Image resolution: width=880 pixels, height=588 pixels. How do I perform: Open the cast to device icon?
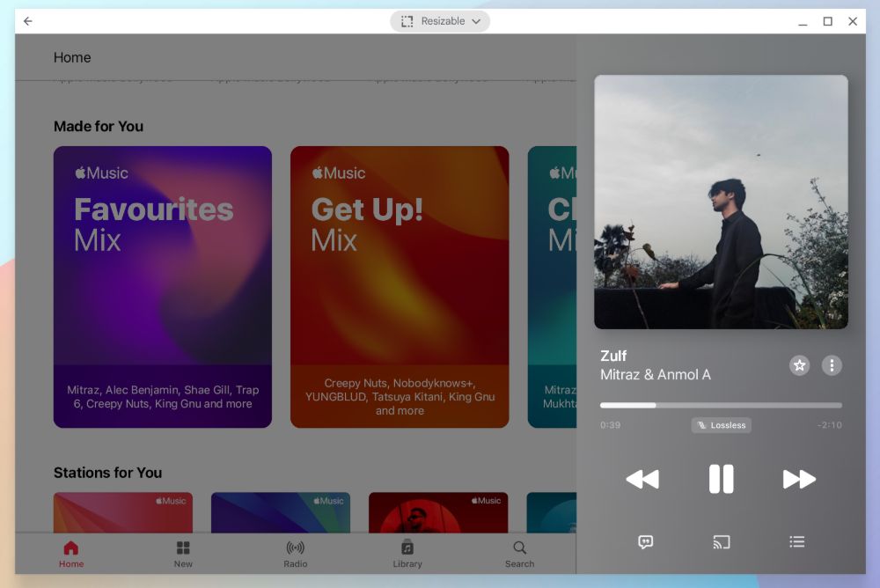pos(722,542)
